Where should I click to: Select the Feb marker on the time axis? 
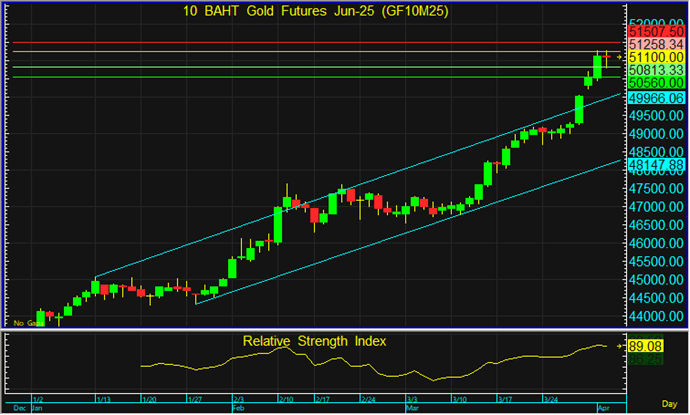coord(238,408)
